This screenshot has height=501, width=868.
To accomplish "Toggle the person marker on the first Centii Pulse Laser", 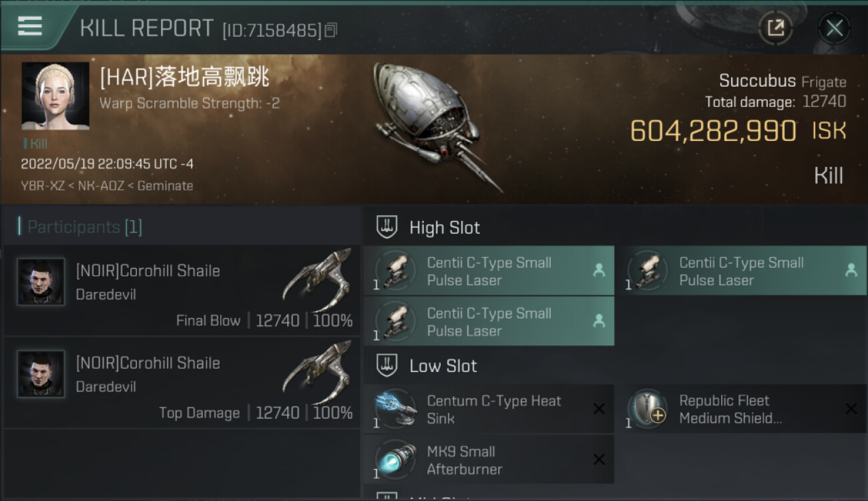I will [599, 270].
